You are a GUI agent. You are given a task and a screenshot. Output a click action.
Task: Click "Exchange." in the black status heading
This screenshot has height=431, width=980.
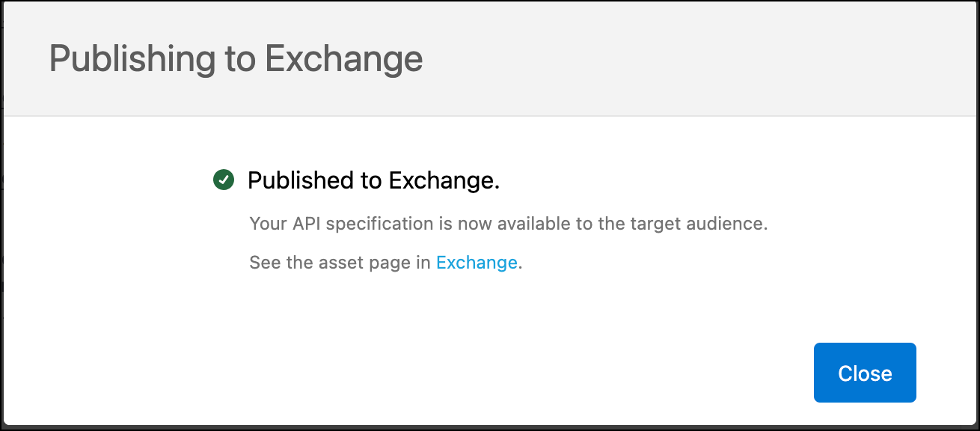[x=444, y=180]
